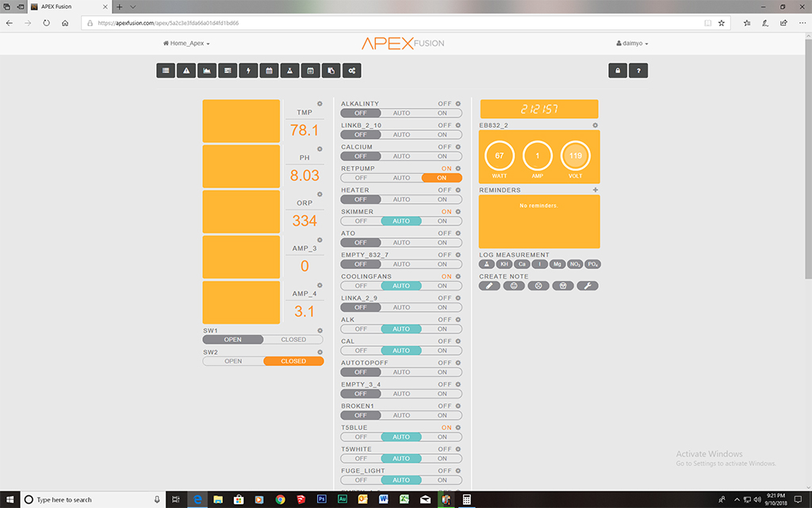Open SW1 switch gear settings
Image resolution: width=812 pixels, height=508 pixels.
point(320,331)
